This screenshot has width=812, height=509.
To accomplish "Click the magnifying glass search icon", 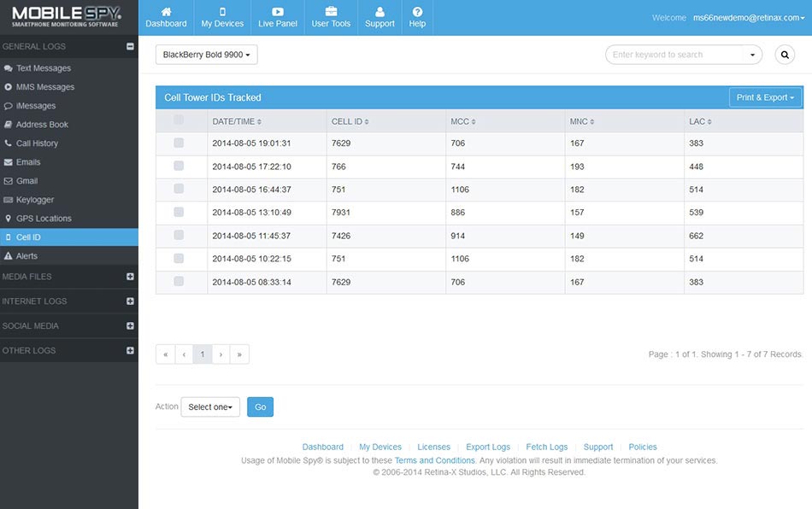I will coord(784,55).
